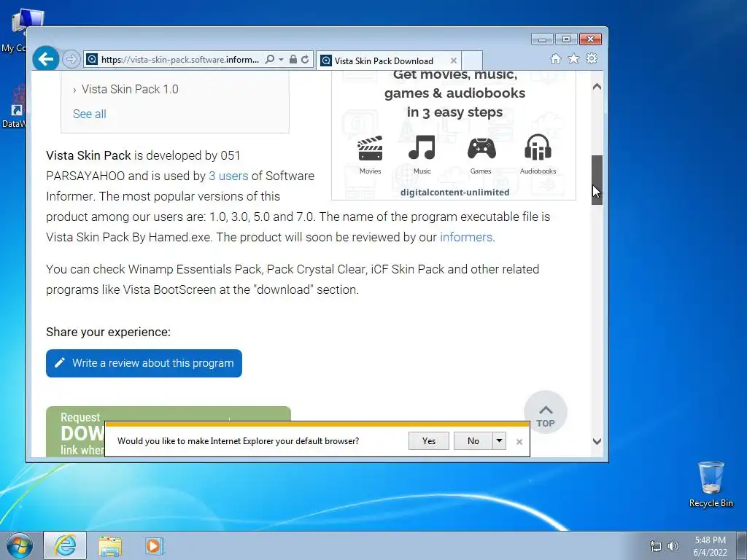The width and height of the screenshot is (747, 560).
Task: Select the Recycle Bin desktop icon
Action: click(711, 485)
